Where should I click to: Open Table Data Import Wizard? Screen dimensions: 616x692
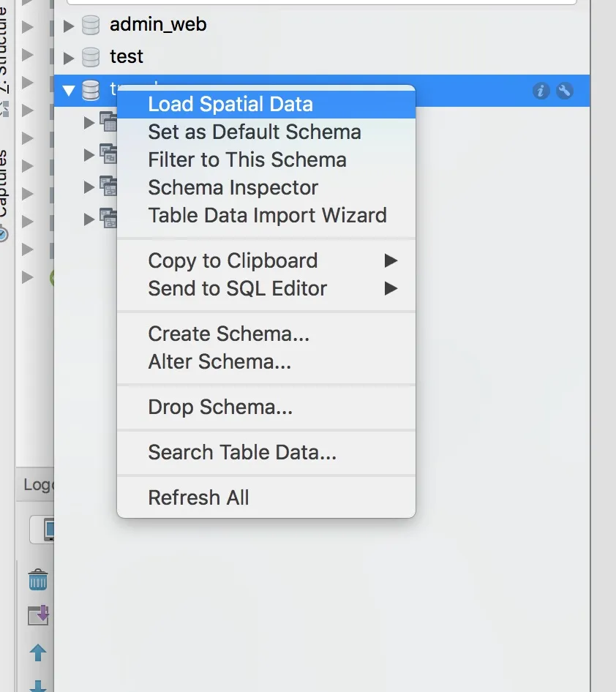267,216
